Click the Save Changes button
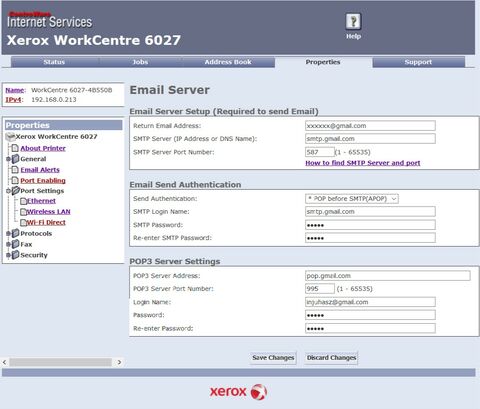This screenshot has width=480, height=409. pos(273,358)
